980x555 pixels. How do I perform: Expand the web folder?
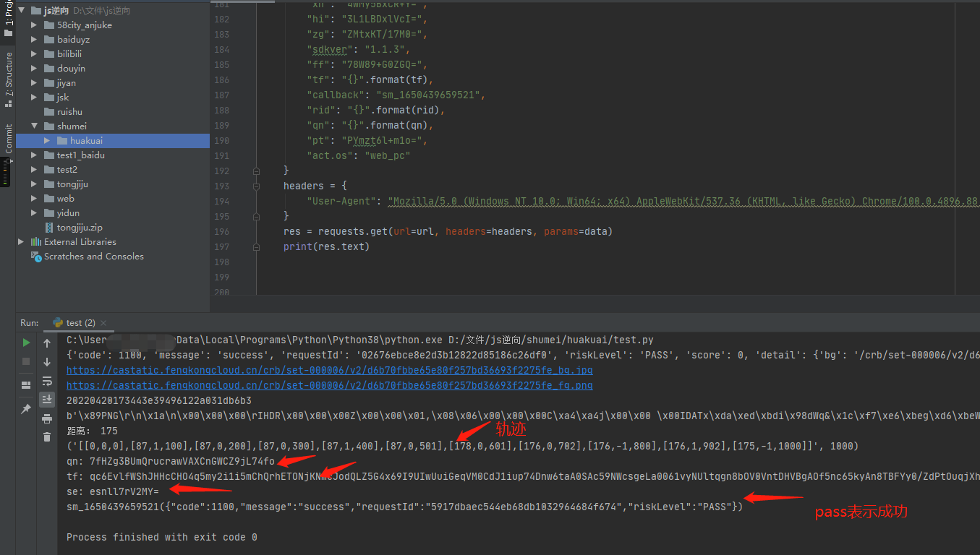tap(34, 199)
